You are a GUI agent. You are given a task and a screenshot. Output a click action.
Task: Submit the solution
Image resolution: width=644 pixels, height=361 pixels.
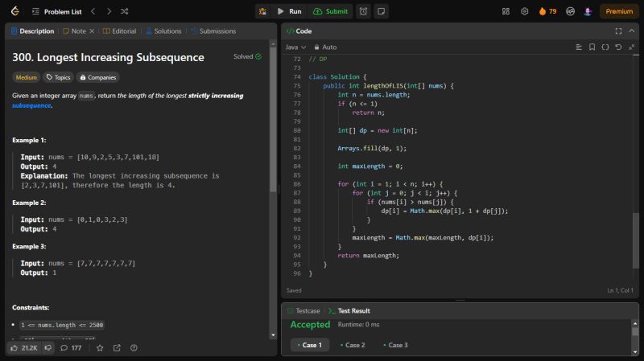coord(331,11)
